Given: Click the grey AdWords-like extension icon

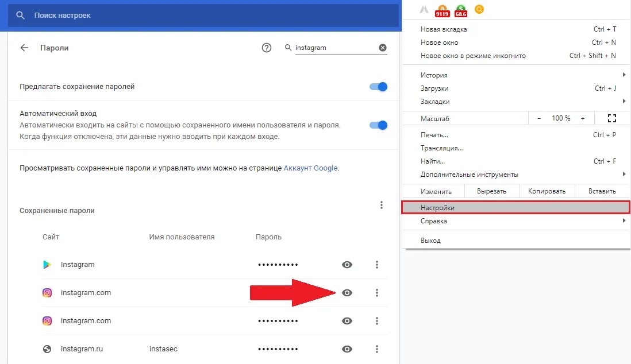Looking at the screenshot, I should (424, 9).
